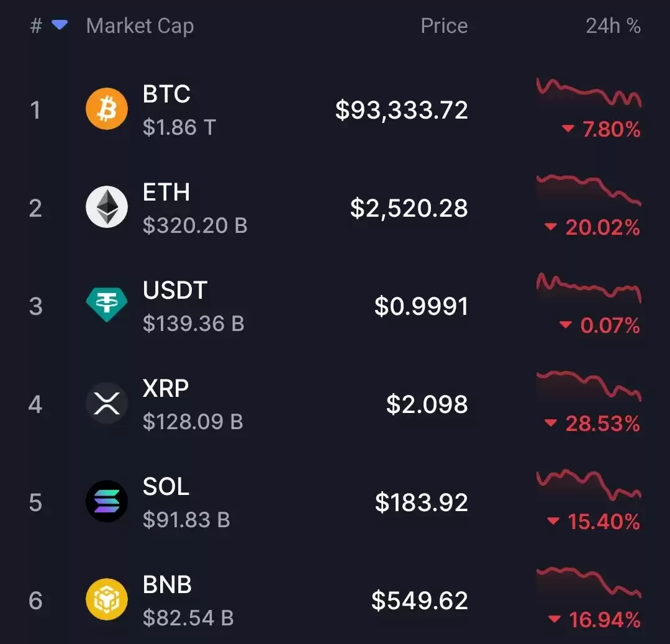
Task: Open BTC 24h sparkline chart
Action: pyautogui.click(x=589, y=93)
